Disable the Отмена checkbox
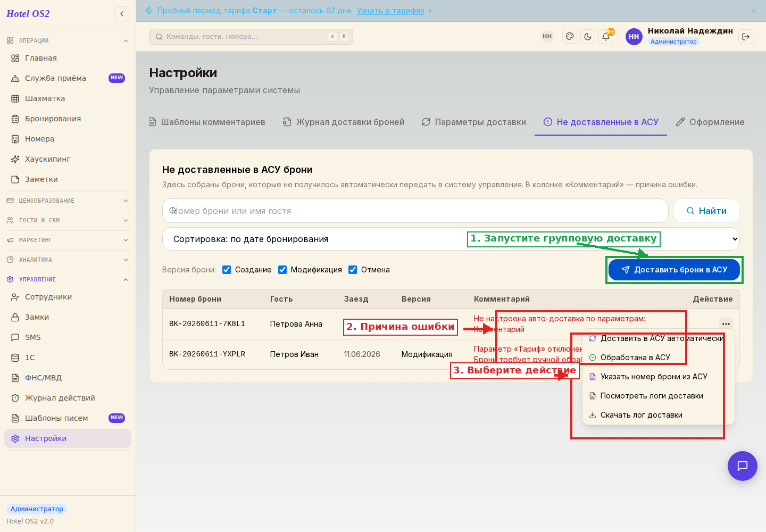766x532 pixels. pos(353,270)
